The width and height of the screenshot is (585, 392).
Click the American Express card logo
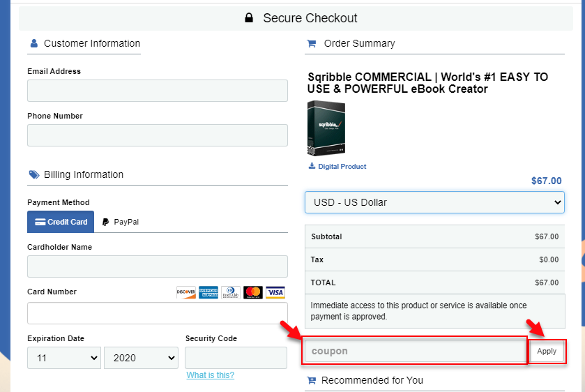click(x=208, y=292)
